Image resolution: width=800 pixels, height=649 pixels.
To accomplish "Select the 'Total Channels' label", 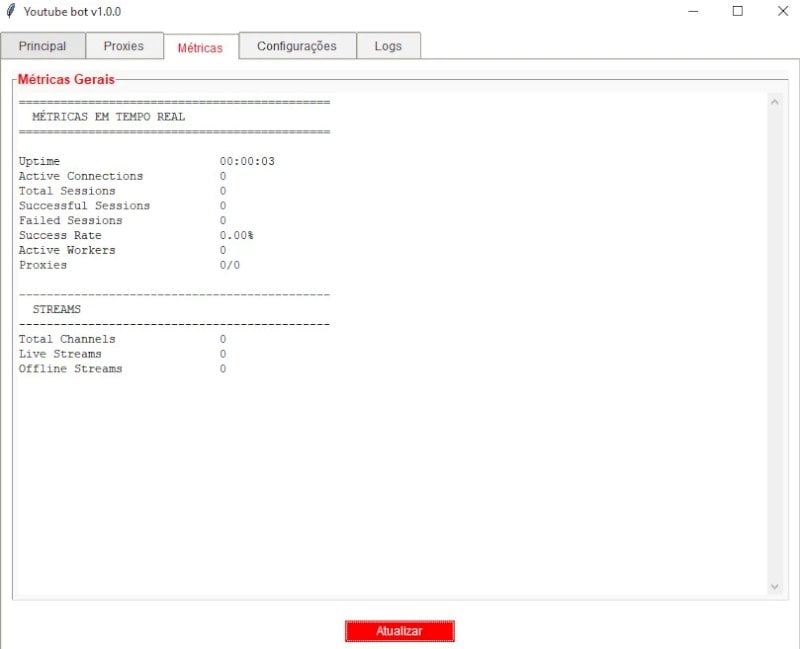I will tap(67, 339).
